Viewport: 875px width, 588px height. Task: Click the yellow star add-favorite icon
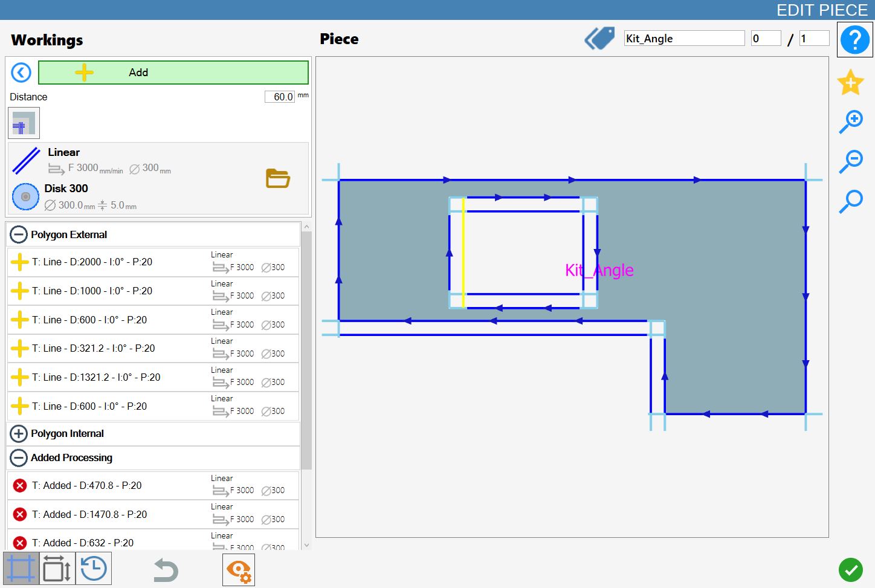tap(850, 82)
